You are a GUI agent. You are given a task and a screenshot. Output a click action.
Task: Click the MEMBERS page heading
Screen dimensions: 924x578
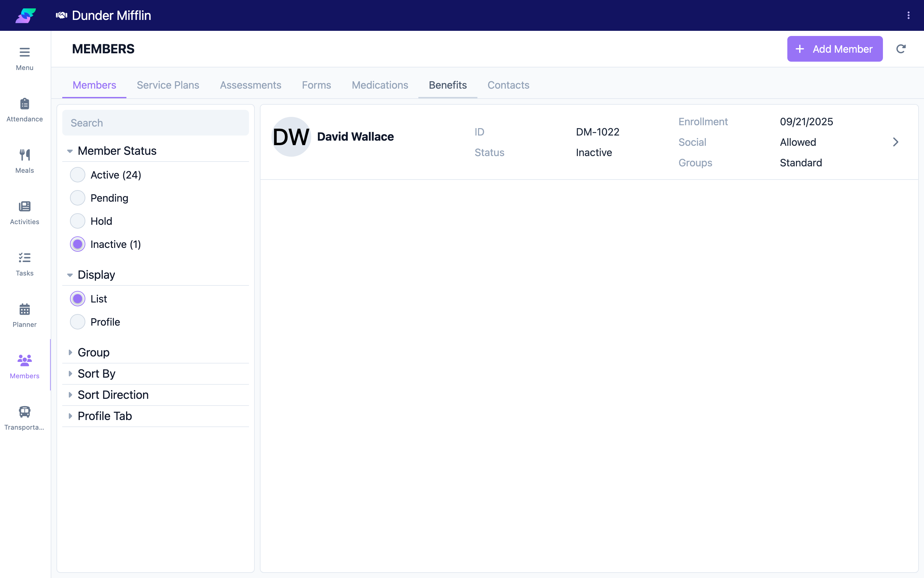[103, 49]
